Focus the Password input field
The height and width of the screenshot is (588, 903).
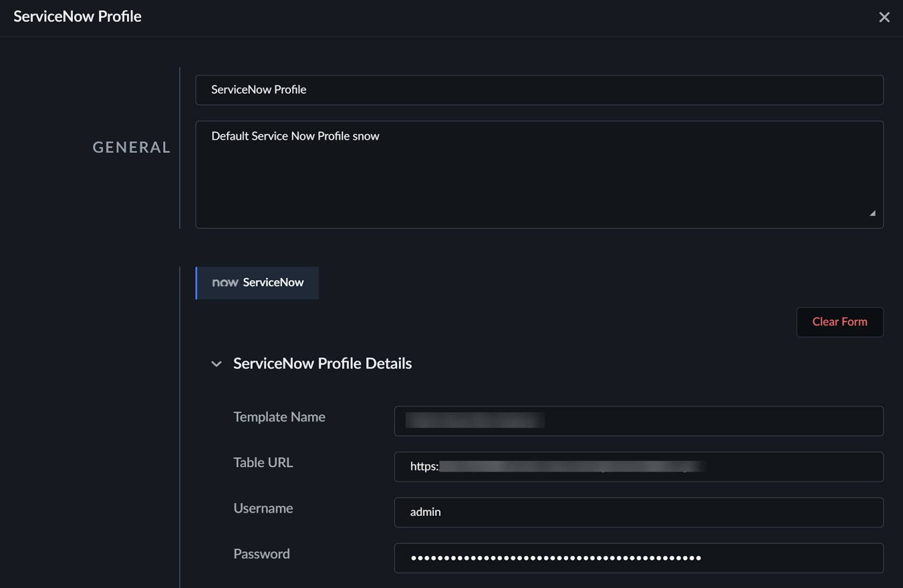(x=638, y=558)
